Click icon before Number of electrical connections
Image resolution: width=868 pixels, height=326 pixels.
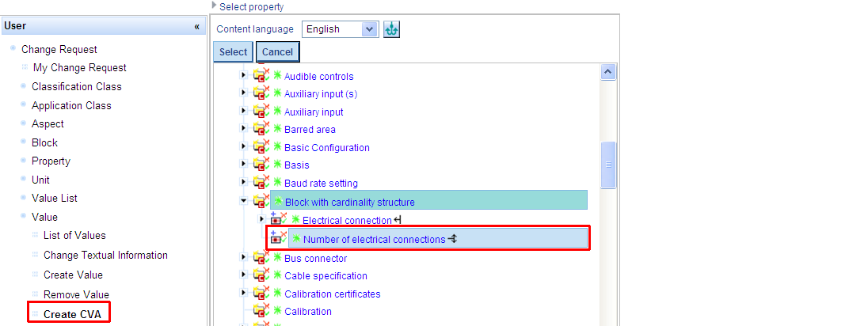(x=278, y=237)
